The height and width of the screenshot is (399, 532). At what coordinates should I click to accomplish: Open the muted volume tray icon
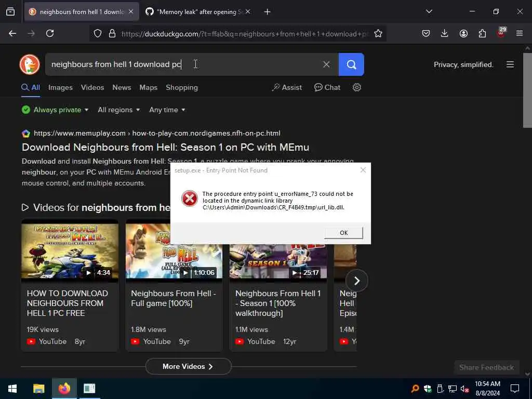(465, 389)
